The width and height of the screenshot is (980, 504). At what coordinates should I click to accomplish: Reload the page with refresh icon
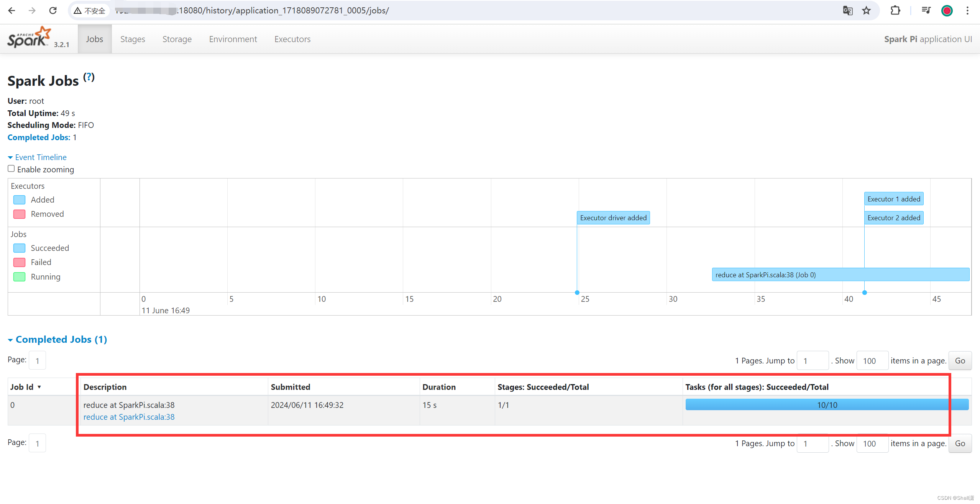[x=53, y=11]
